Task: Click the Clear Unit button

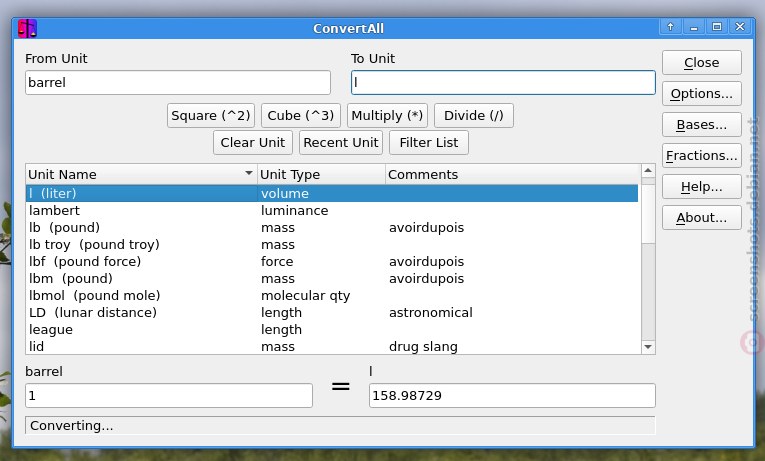Action: tap(253, 142)
